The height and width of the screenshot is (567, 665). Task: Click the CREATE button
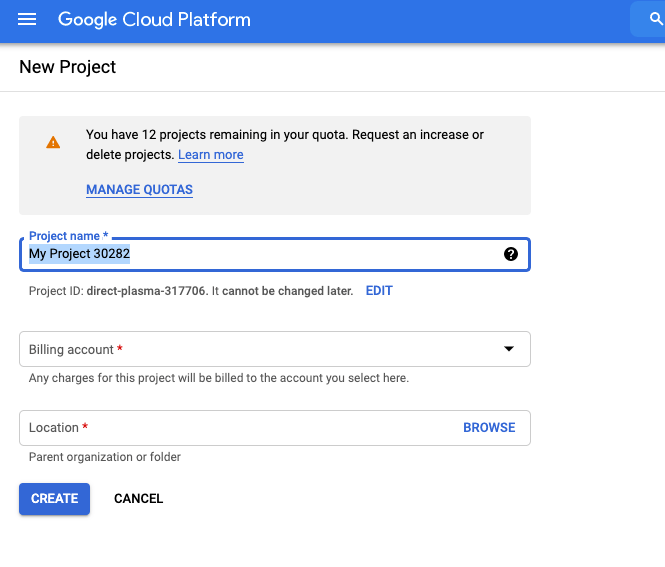[x=54, y=499]
